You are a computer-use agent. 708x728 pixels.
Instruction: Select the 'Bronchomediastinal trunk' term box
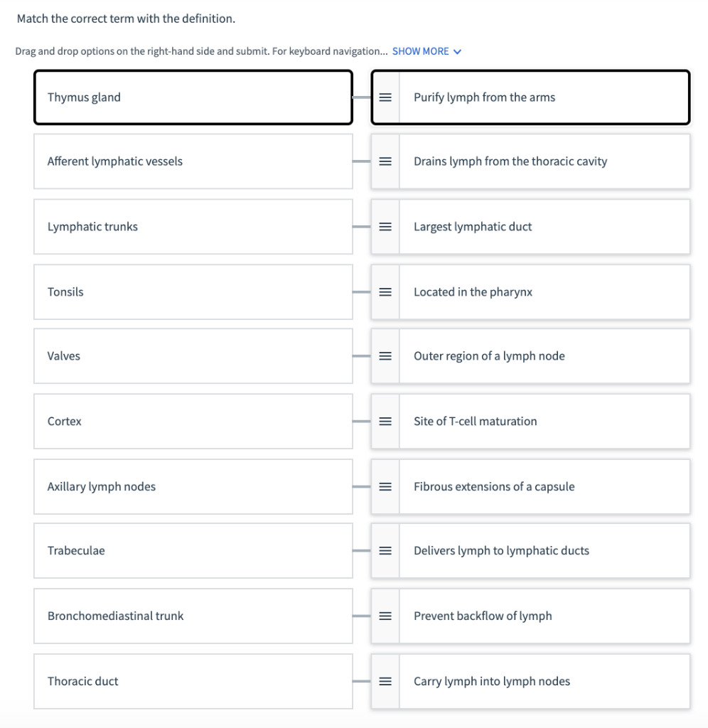193,616
